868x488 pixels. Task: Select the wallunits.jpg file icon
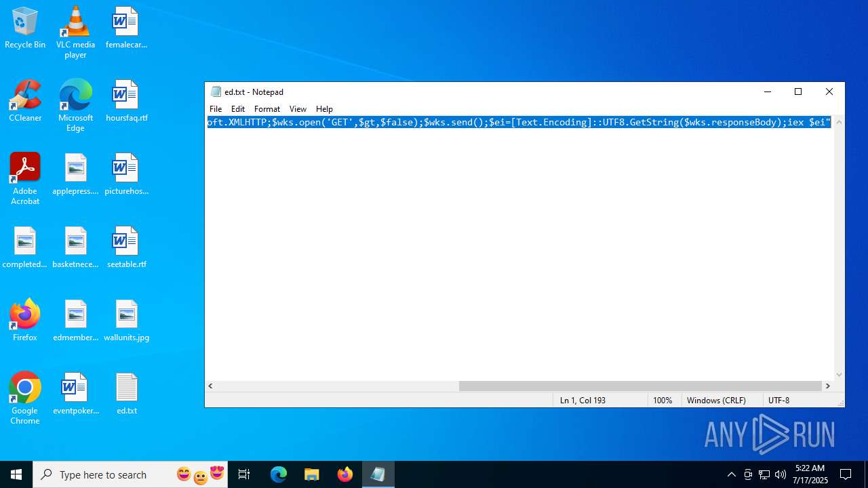tap(126, 321)
